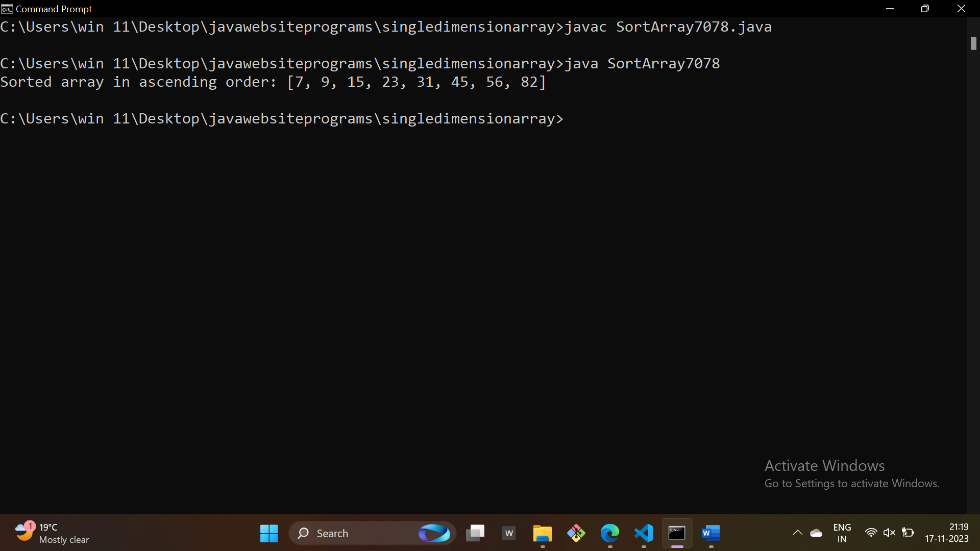This screenshot has width=980, height=551.
Task: Switch to Visual Studio Code on the taskbar
Action: (644, 534)
